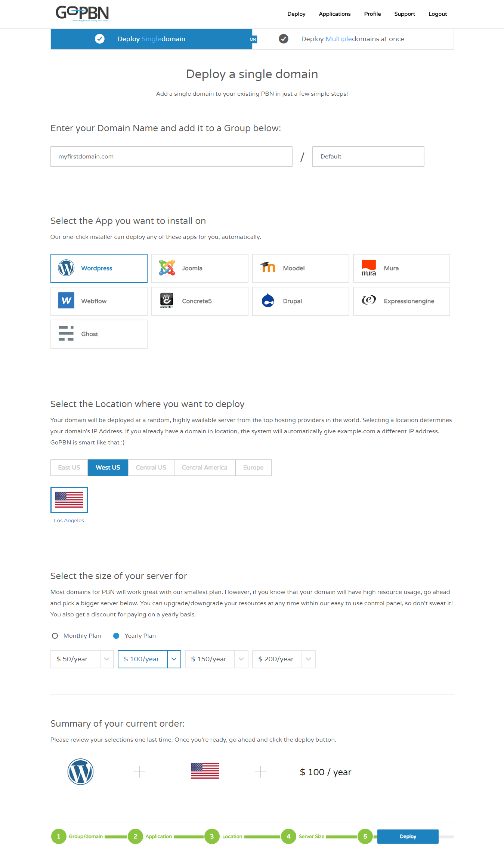
Task: Click step 3 Location circle
Action: click(212, 837)
